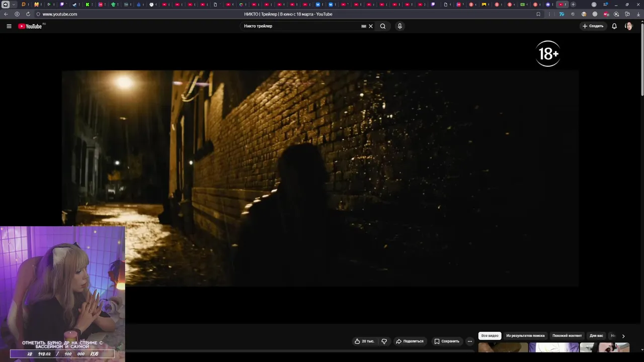
Task: Click the 'Поделиться' share button
Action: 410,341
